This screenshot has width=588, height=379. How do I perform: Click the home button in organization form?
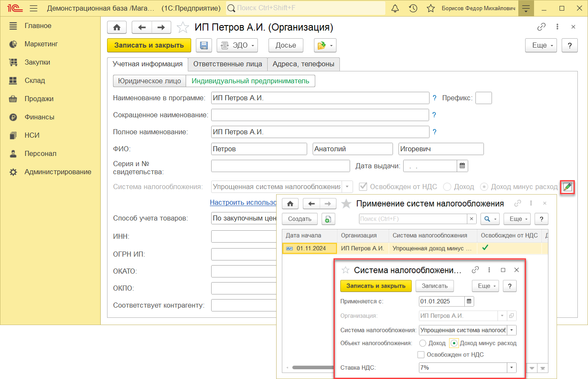pos(117,28)
